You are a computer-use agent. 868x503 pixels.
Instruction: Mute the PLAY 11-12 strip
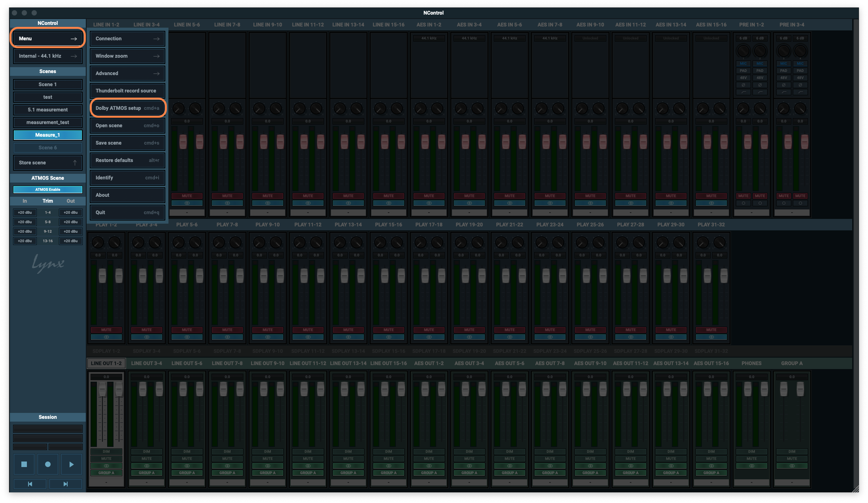[x=308, y=330]
